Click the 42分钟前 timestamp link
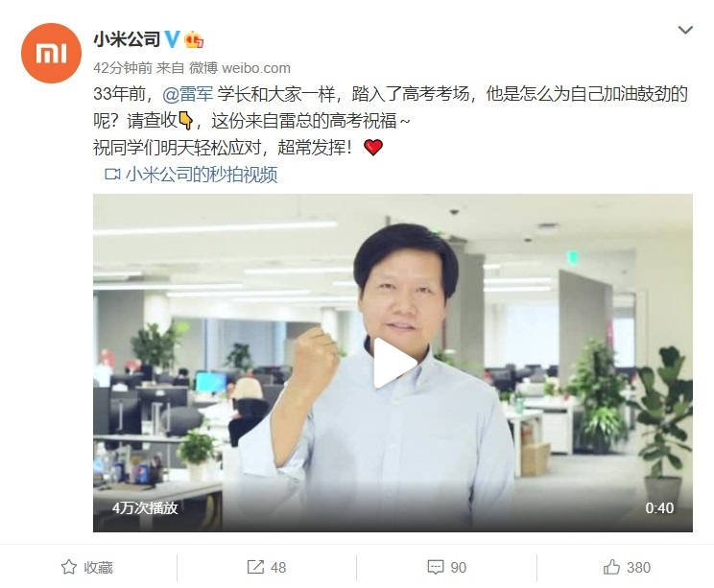The width and height of the screenshot is (714, 588). coord(123,68)
